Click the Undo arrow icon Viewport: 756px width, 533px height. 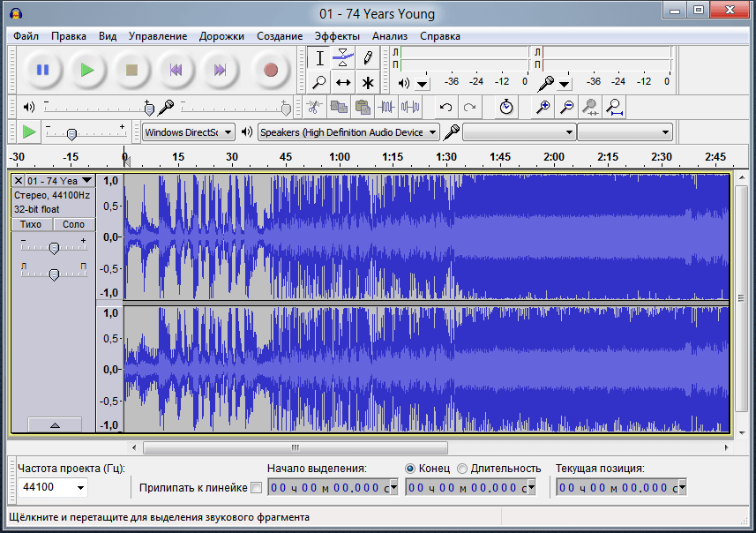[x=446, y=107]
